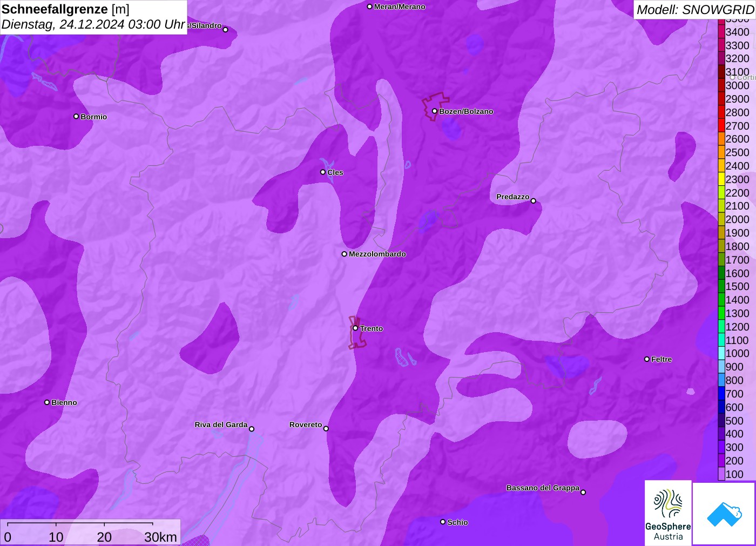This screenshot has width=756, height=546.
Task: Select the 1100 m legend color swatch
Action: point(721,340)
